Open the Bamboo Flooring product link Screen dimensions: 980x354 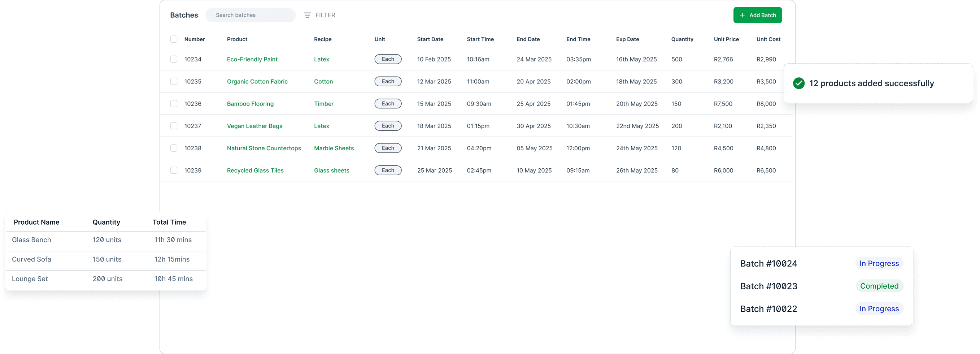point(250,104)
